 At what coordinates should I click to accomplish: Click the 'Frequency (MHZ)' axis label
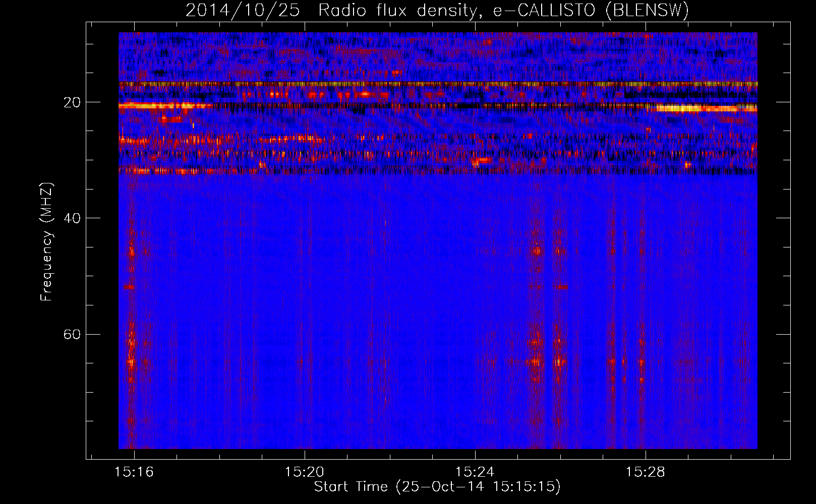tap(46, 242)
